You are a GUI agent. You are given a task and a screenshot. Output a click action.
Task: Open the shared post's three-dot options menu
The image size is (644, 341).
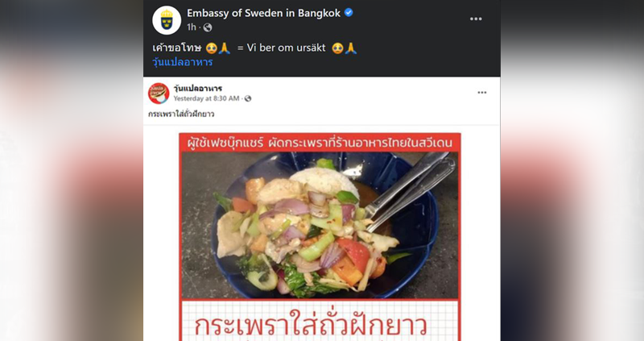pos(482,93)
